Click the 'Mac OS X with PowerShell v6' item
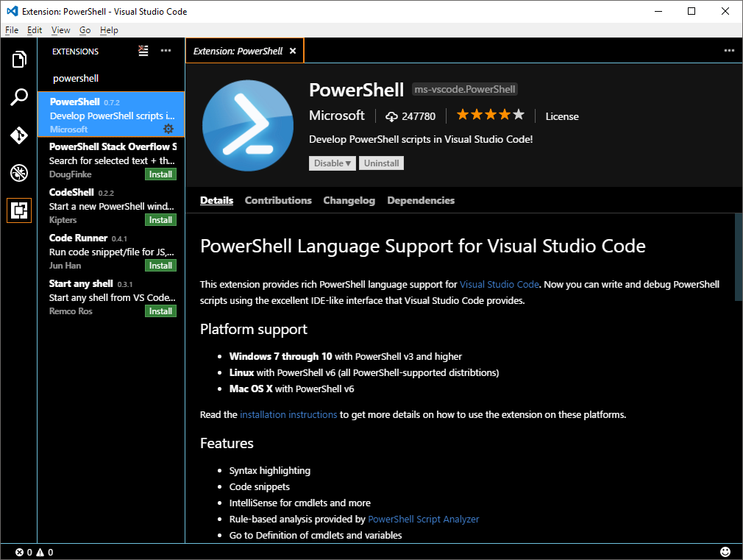 [x=291, y=389]
